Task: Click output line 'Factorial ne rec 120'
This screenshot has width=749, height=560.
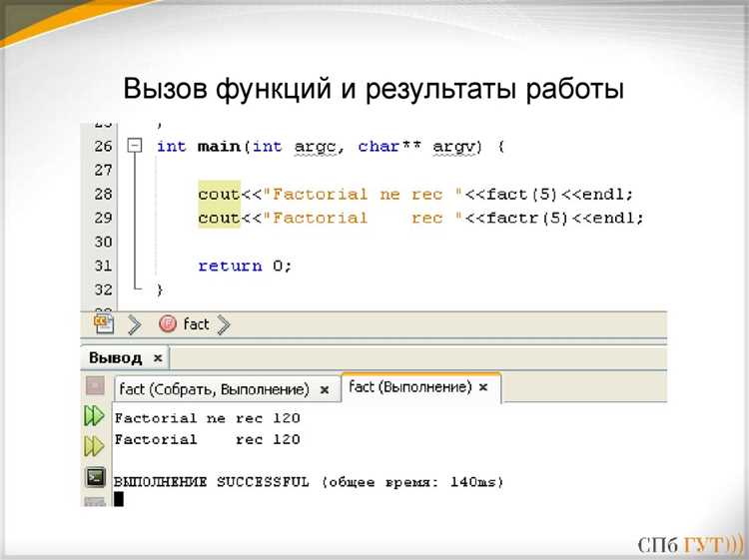Action: click(208, 418)
